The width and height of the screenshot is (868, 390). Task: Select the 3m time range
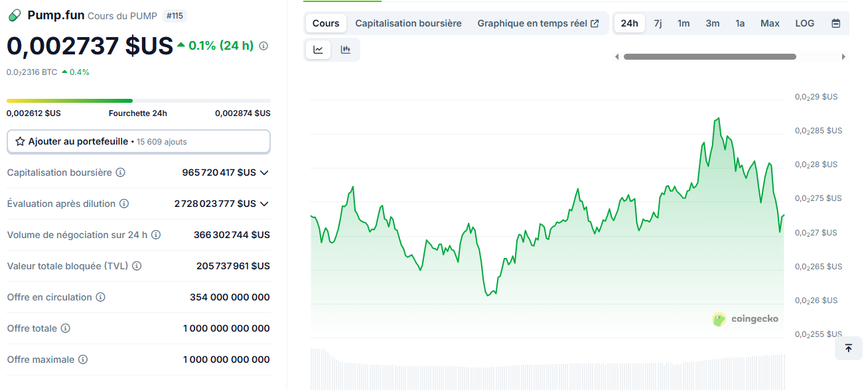coord(713,23)
